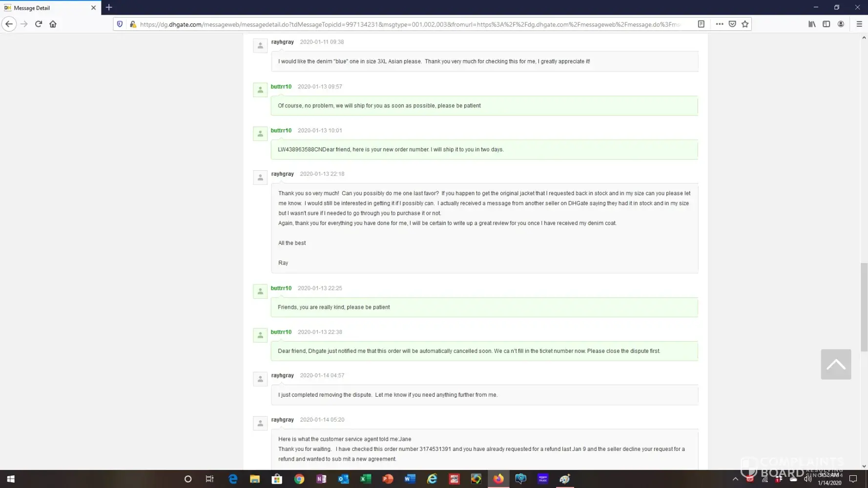The image size is (868, 488).
Task: Click the timestamp 2020-01-13 22:18
Action: coord(322,174)
